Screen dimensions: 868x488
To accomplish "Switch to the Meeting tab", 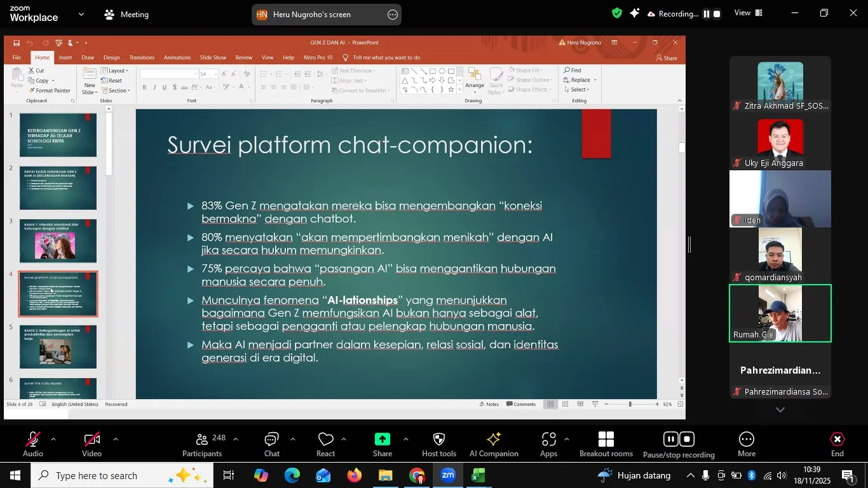I will point(126,14).
